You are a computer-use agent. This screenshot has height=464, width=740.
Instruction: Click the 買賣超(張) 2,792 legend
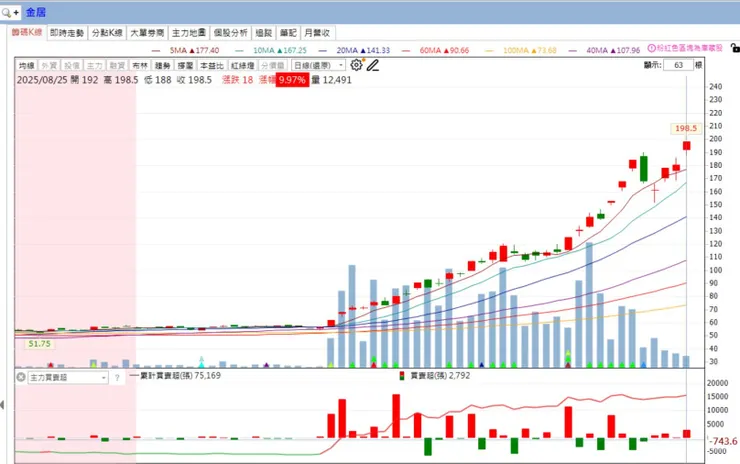pos(440,376)
